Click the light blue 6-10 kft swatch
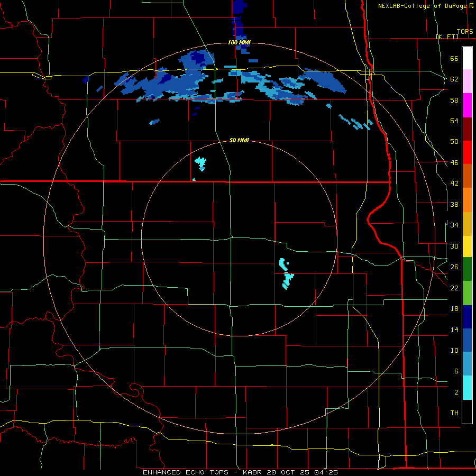The height and width of the screenshot is (476, 476). [x=467, y=364]
